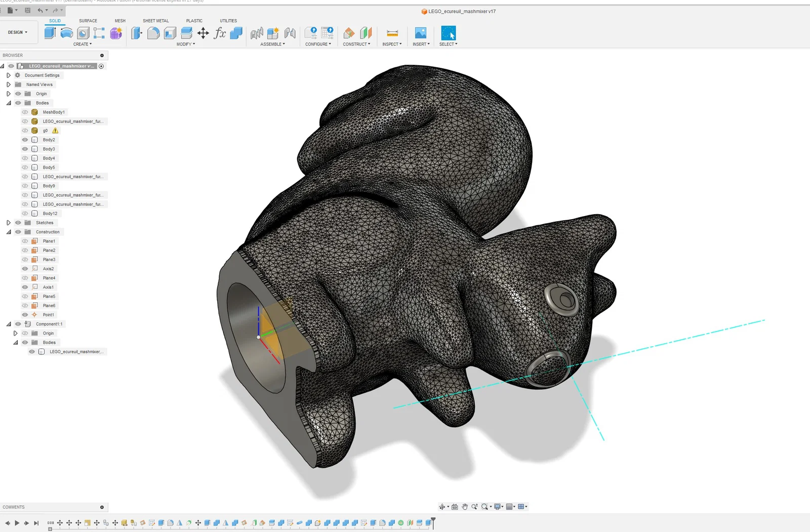Undo the last action
Image resolution: width=810 pixels, height=532 pixels.
pos(40,10)
